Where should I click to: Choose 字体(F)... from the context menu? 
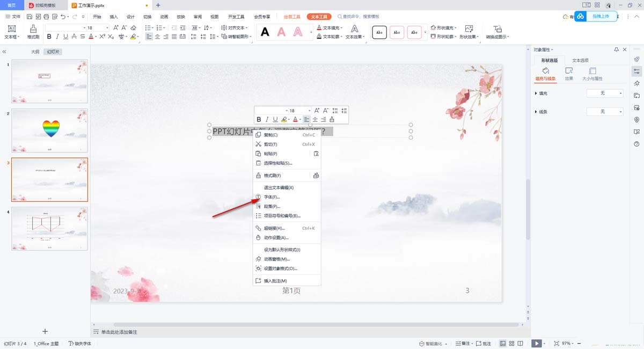click(x=272, y=197)
